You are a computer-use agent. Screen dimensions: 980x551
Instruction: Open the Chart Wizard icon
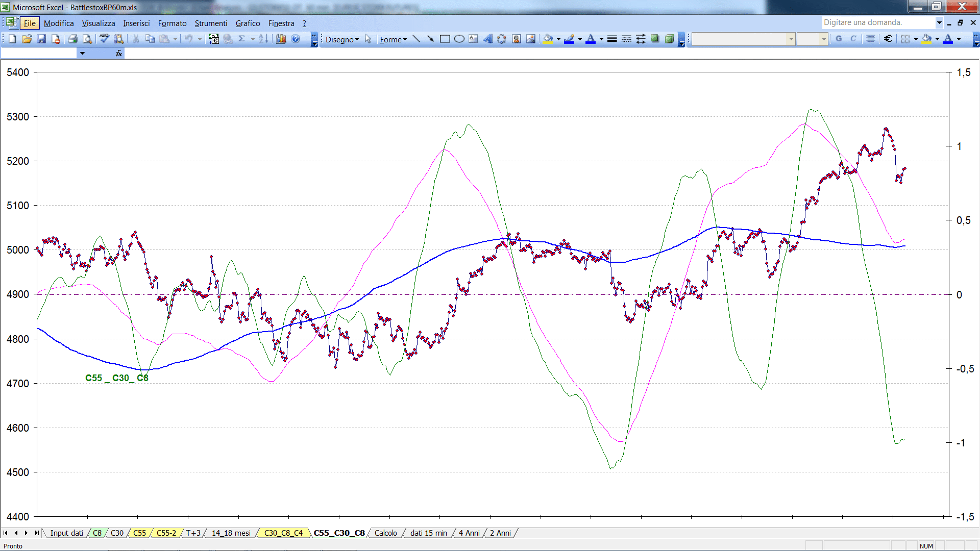(x=281, y=39)
